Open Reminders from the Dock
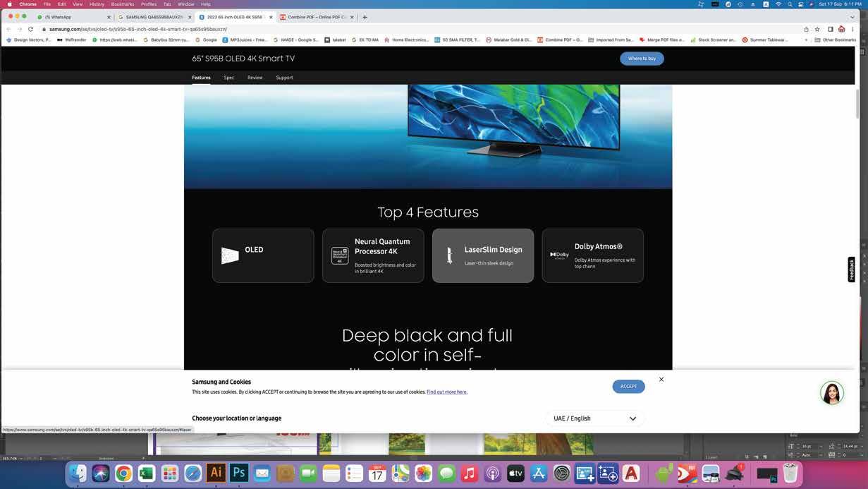The height and width of the screenshot is (489, 868). [x=354, y=473]
